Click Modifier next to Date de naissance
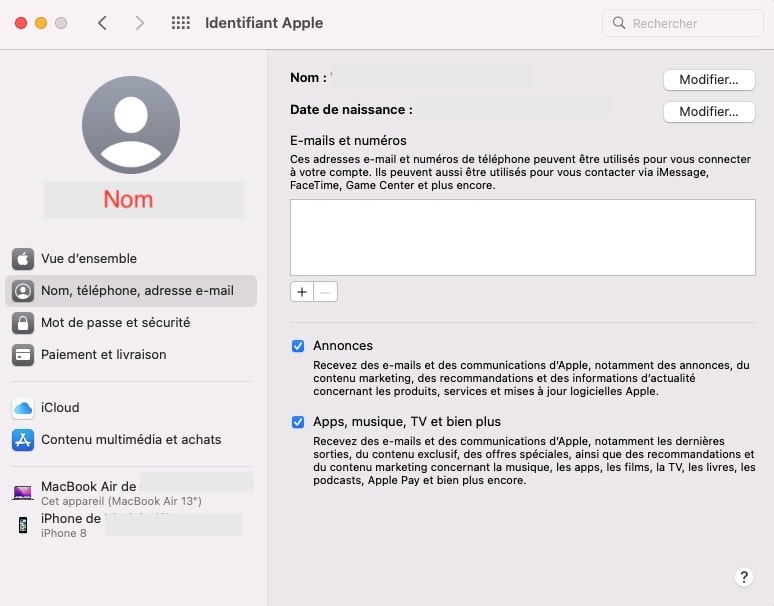This screenshot has width=774, height=606. pos(709,112)
